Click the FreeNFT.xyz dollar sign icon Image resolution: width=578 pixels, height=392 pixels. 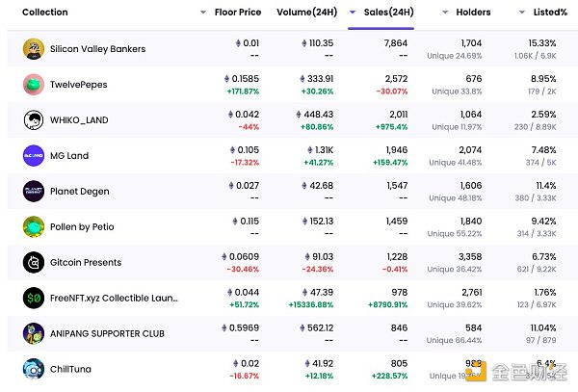coord(34,298)
